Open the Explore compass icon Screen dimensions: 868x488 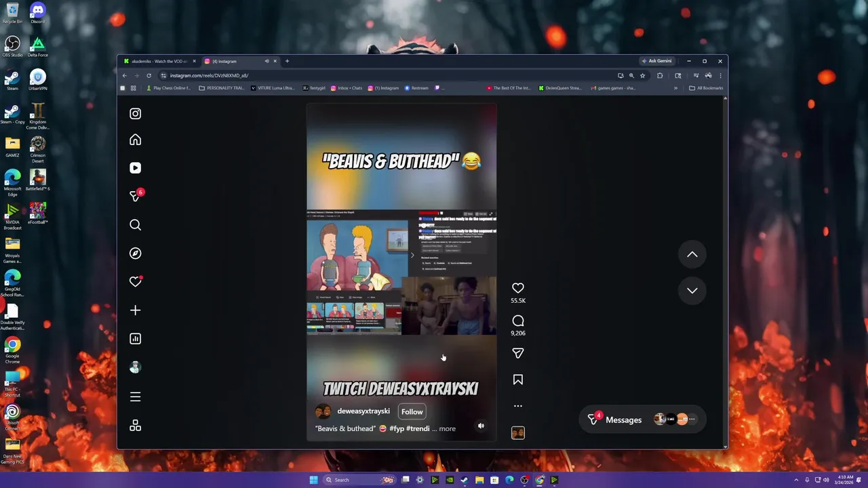point(136,253)
